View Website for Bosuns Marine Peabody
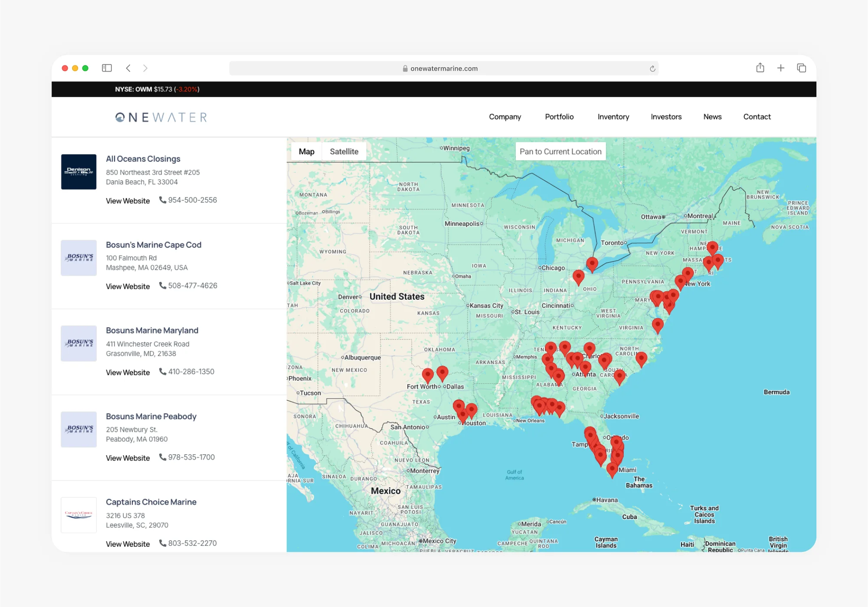 tap(128, 458)
